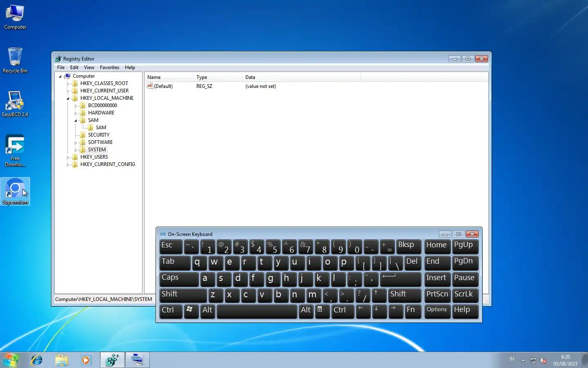
Task: Select the EasyBCD 2.4 desktop shortcut
Action: pyautogui.click(x=15, y=104)
